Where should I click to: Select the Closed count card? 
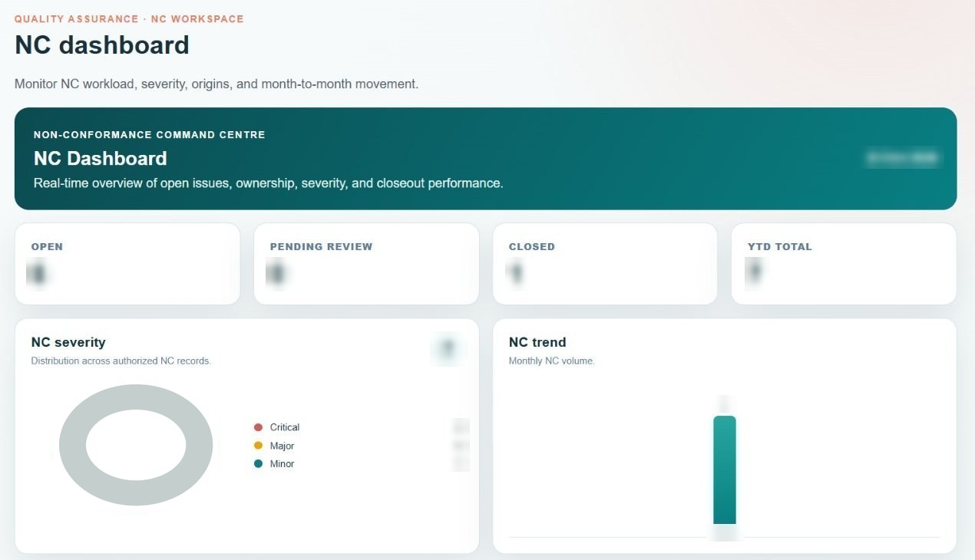coord(605,264)
